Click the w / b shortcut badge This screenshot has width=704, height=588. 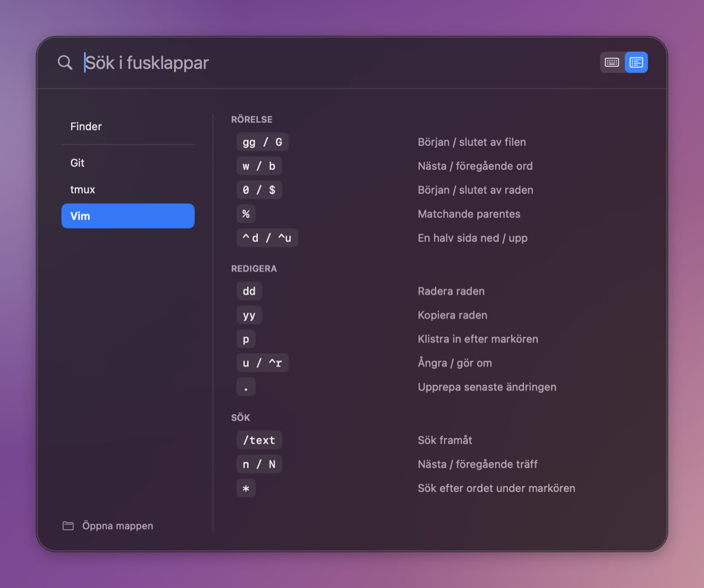(x=259, y=166)
